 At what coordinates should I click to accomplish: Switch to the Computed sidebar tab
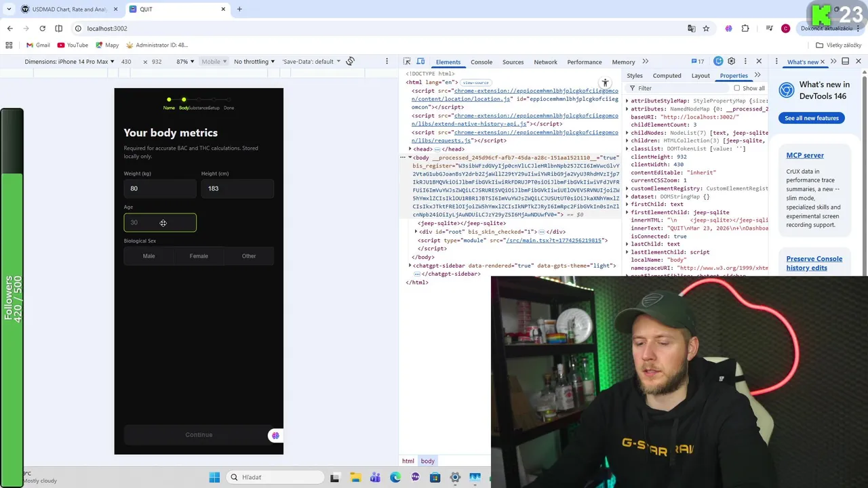(667, 76)
